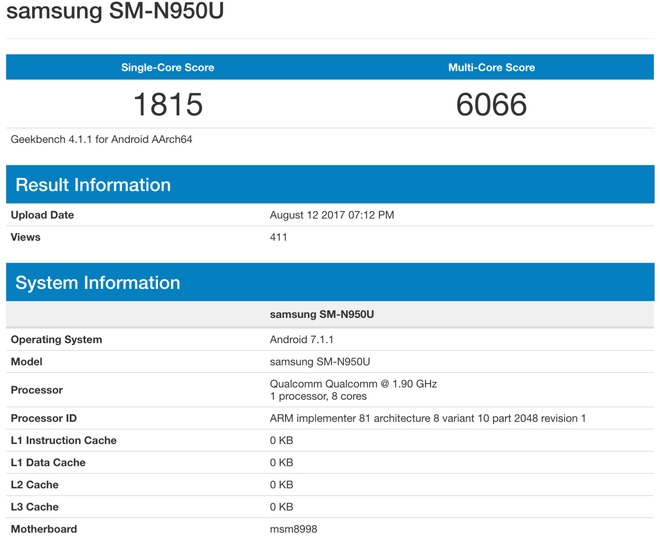Click the 'Upload Date' row label
The height and width of the screenshot is (538, 660).
[42, 215]
